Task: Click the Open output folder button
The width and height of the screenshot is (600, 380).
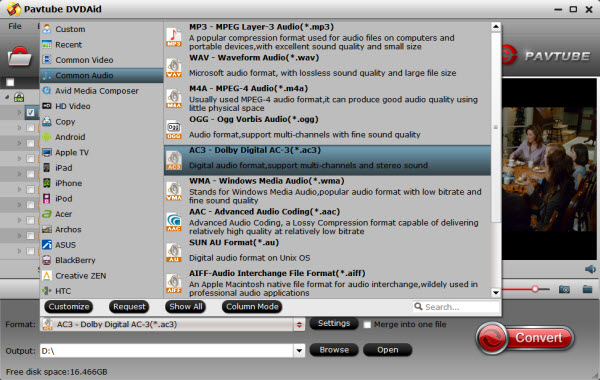Action: 388,350
